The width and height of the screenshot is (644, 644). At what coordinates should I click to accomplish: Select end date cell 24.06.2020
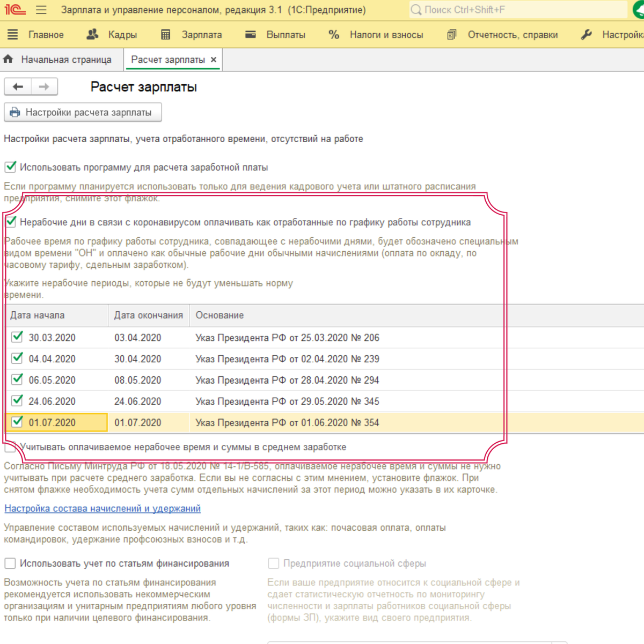149,401
